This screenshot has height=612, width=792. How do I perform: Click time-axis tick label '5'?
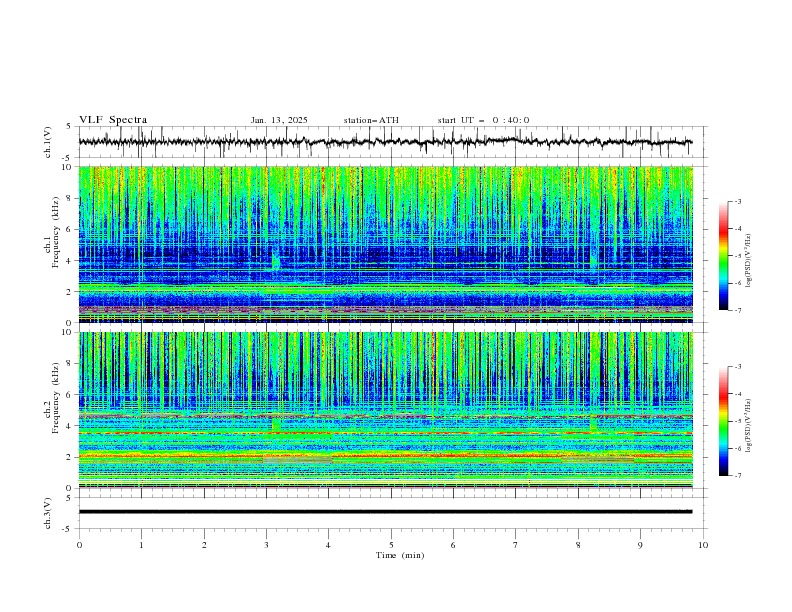point(391,545)
